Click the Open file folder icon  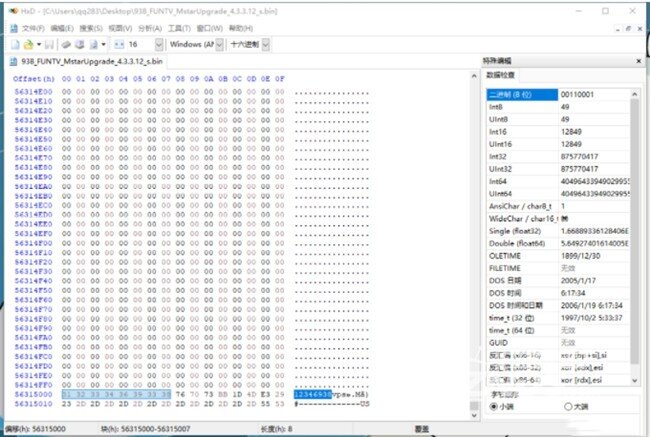(30, 45)
